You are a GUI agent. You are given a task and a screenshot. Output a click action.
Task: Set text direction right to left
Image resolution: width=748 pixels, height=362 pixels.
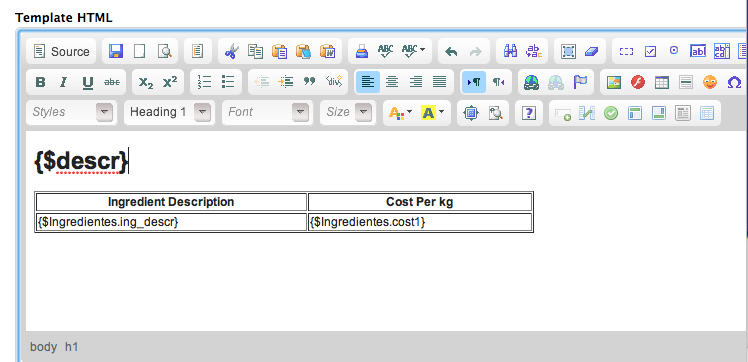[x=498, y=82]
